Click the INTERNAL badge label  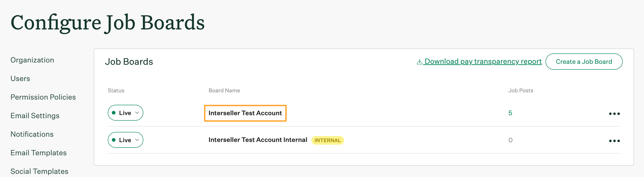pyautogui.click(x=327, y=140)
